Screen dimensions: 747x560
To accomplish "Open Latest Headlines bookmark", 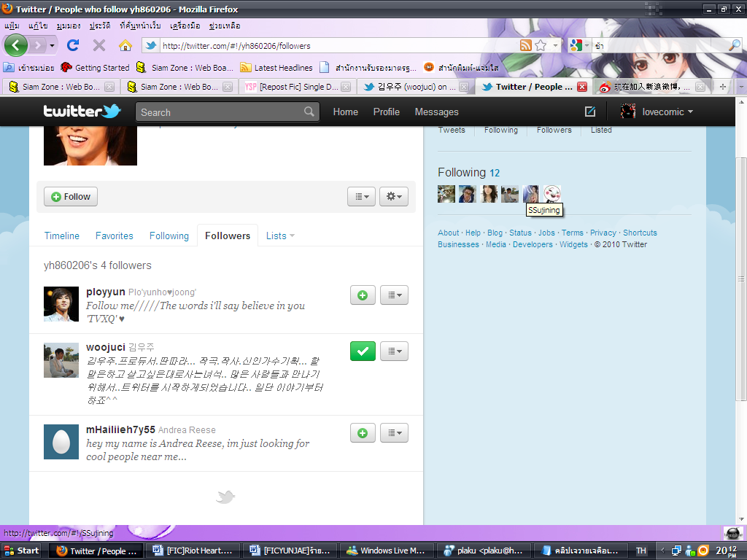I will coord(276,68).
